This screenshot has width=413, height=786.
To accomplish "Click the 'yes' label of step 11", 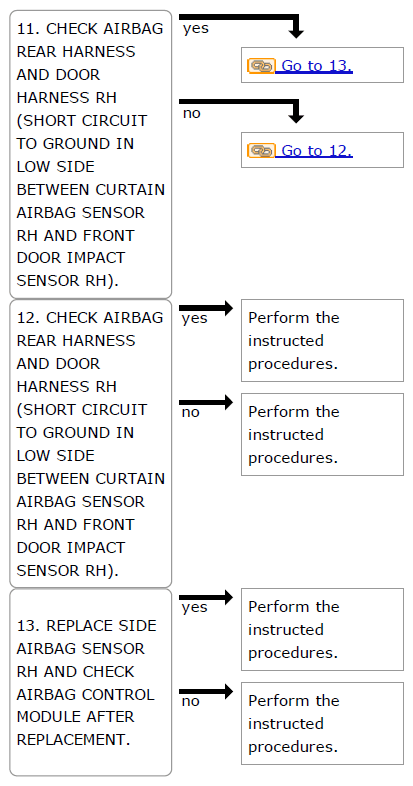I will click(195, 29).
